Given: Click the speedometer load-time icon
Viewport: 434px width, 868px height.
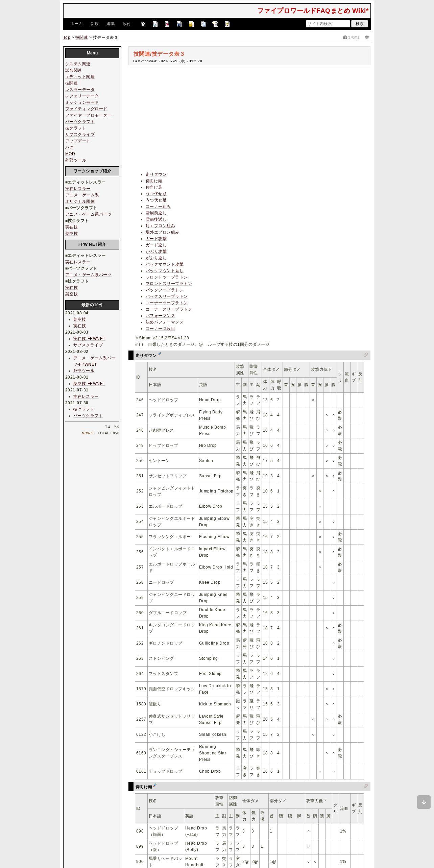Looking at the screenshot, I should point(345,37).
